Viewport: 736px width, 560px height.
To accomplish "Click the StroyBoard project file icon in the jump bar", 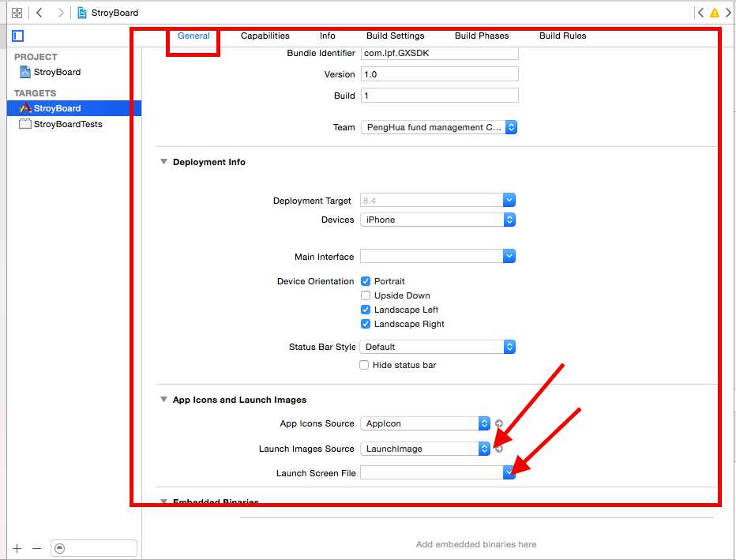I will coord(81,13).
